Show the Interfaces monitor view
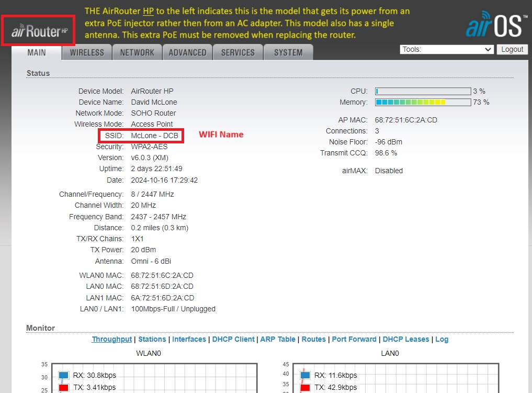532x393 pixels. (x=189, y=339)
